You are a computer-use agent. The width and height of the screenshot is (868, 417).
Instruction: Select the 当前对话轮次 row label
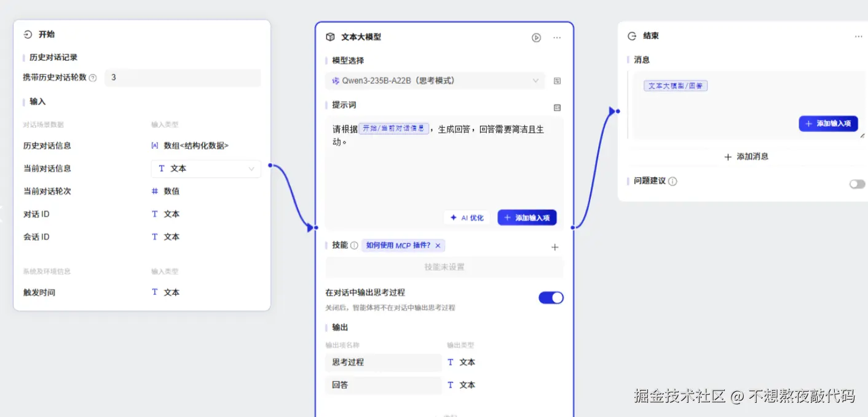click(47, 191)
